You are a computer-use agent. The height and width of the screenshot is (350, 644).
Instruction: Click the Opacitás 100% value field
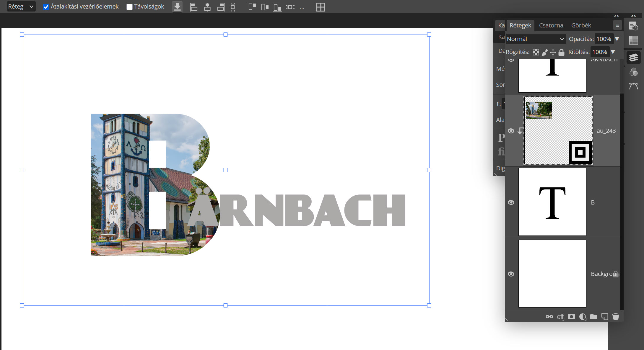tap(604, 39)
